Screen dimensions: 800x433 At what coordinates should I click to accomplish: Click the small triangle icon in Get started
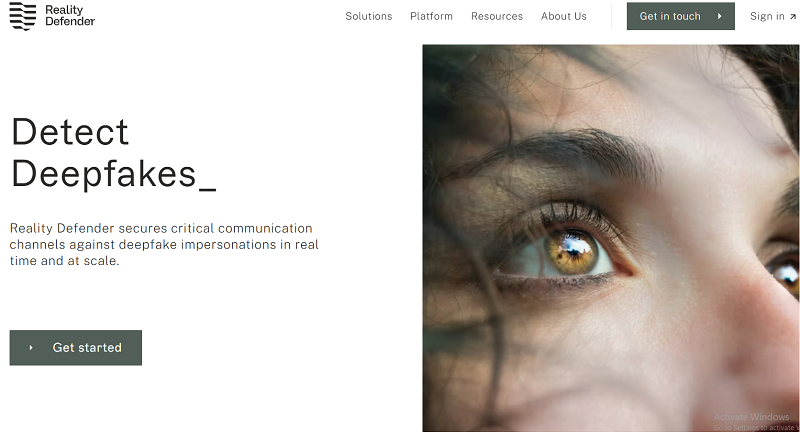point(31,347)
